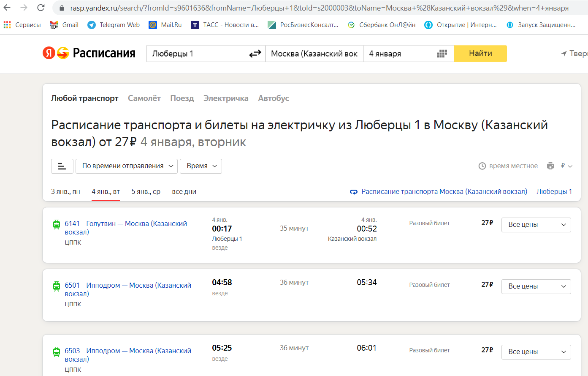This screenshot has height=376, width=588.
Task: Open the Telegram Web bookmark
Action: point(114,25)
